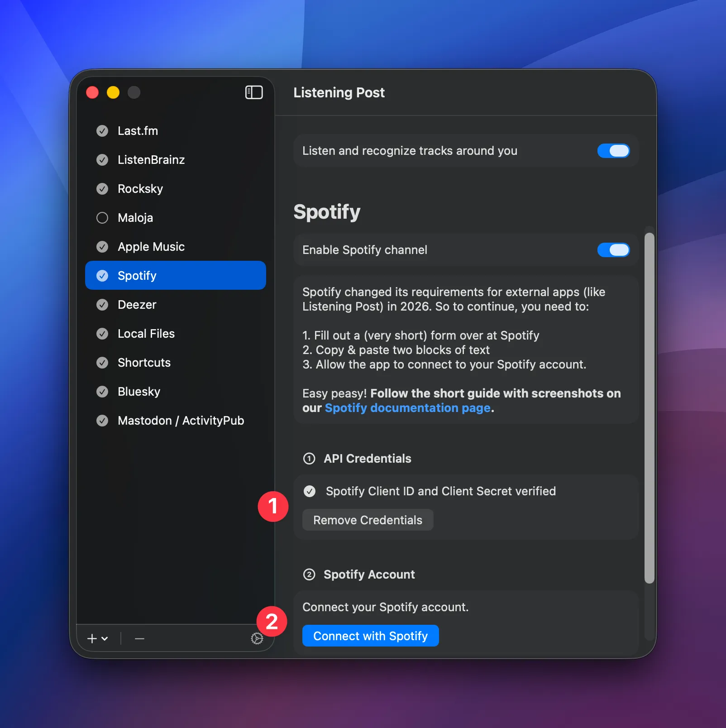
Task: Click the ListenBrainz checkmark status icon
Action: coord(102,160)
